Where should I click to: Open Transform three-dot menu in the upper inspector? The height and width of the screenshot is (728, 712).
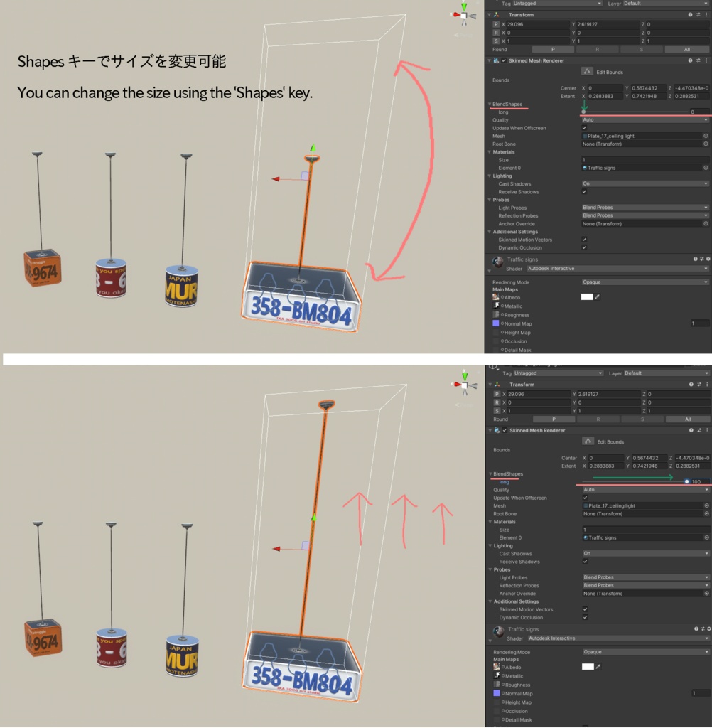706,15
